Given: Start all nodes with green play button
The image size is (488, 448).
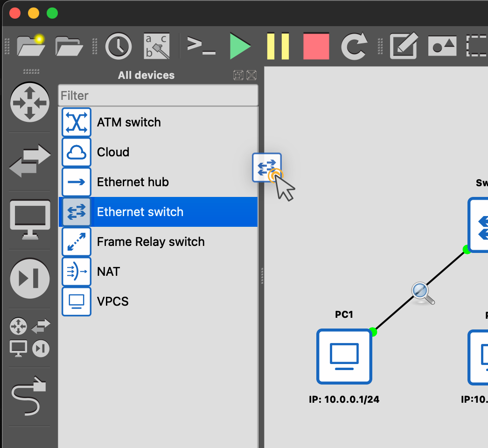Looking at the screenshot, I should click(240, 46).
